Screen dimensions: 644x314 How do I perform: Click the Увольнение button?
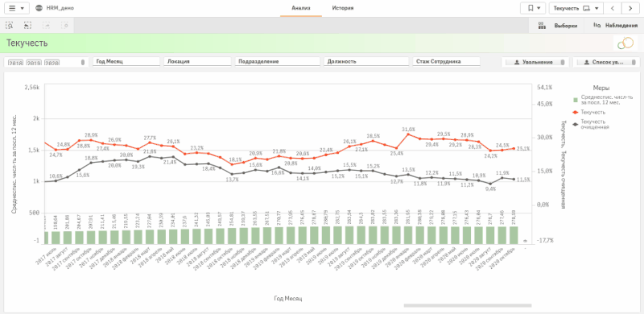pyautogui.click(x=535, y=62)
